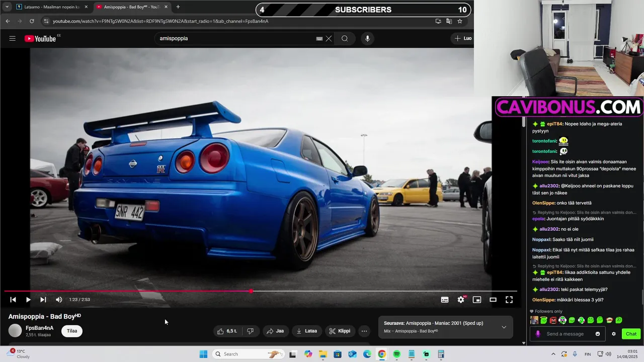Translate this page icon in address bar
Screen dimensions: 644x362
coord(449,21)
